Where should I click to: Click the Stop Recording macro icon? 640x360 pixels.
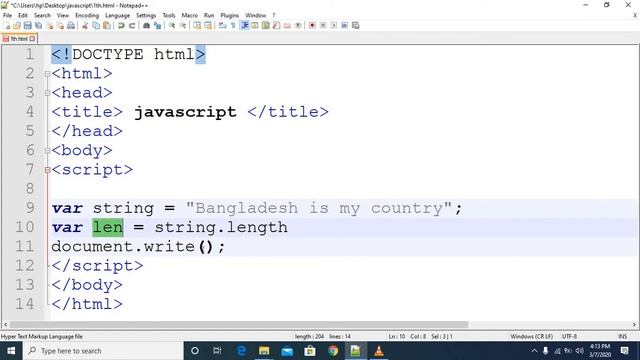click(323, 26)
